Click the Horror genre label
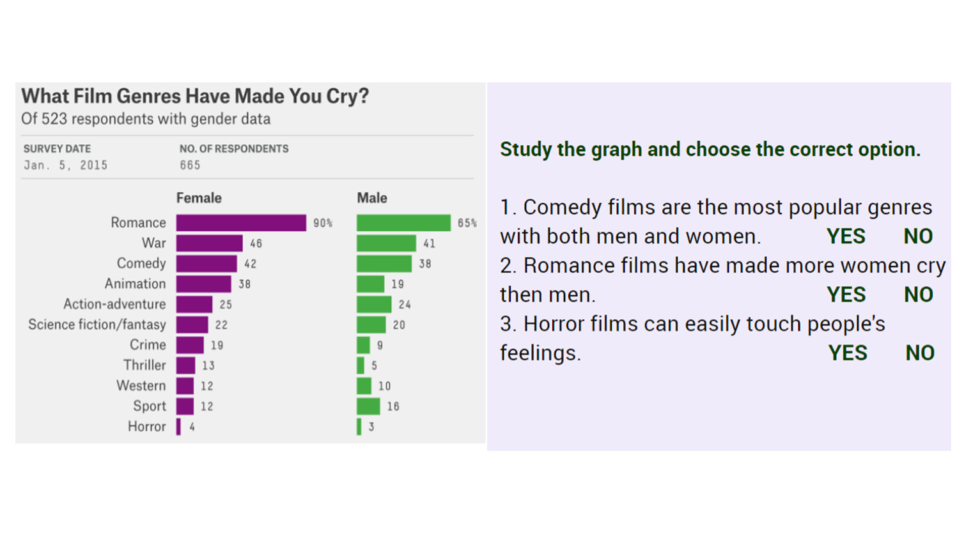 pos(146,427)
